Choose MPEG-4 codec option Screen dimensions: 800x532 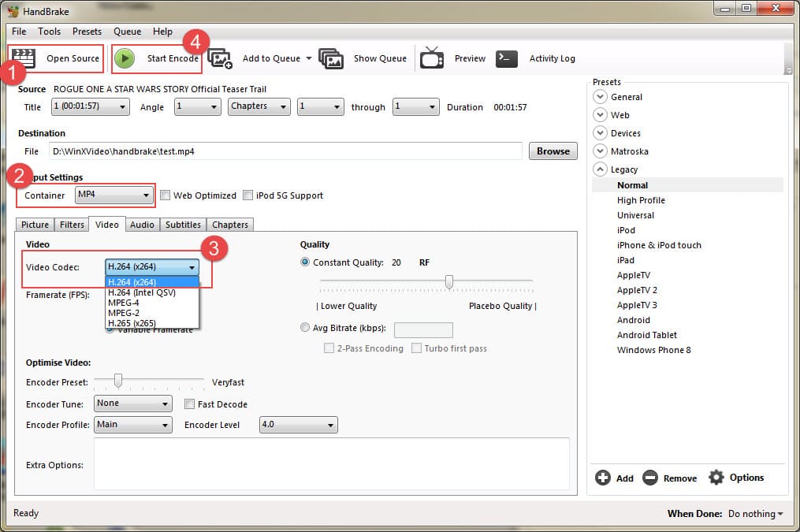click(x=151, y=303)
